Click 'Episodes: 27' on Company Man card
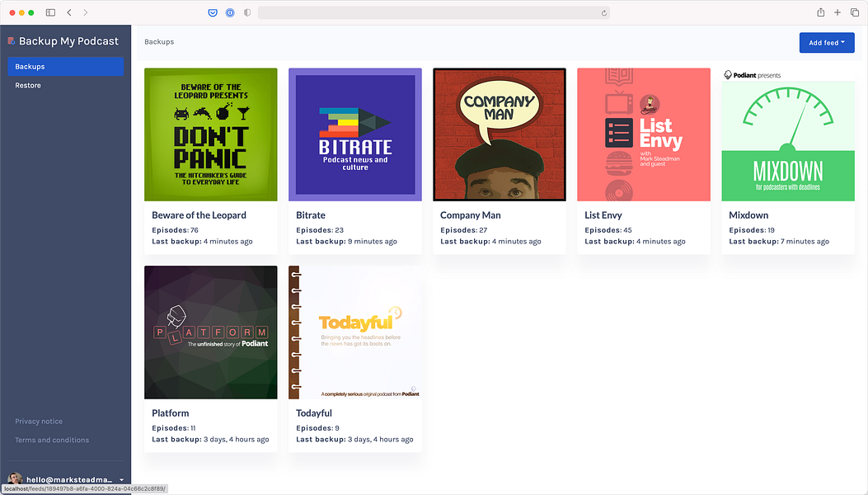The image size is (868, 495). coord(464,230)
